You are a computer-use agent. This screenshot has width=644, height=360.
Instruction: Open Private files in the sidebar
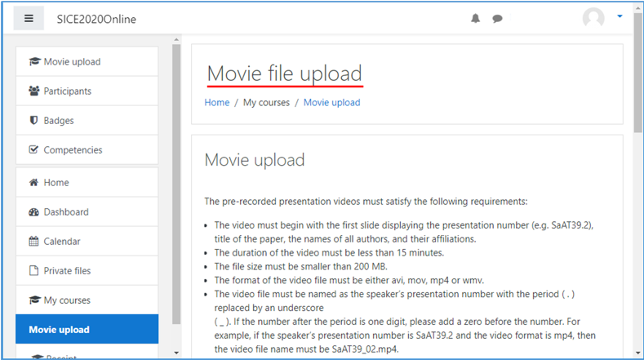pos(67,271)
